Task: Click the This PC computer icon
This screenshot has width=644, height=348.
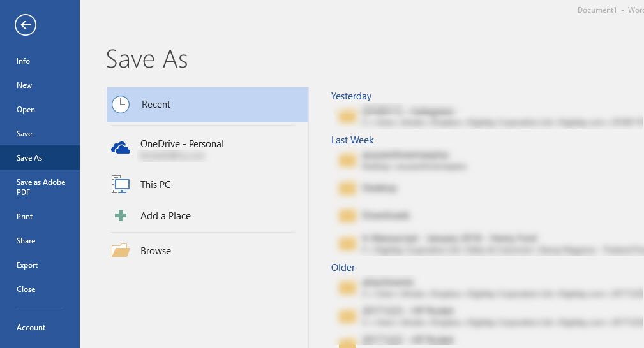Action: coord(121,184)
